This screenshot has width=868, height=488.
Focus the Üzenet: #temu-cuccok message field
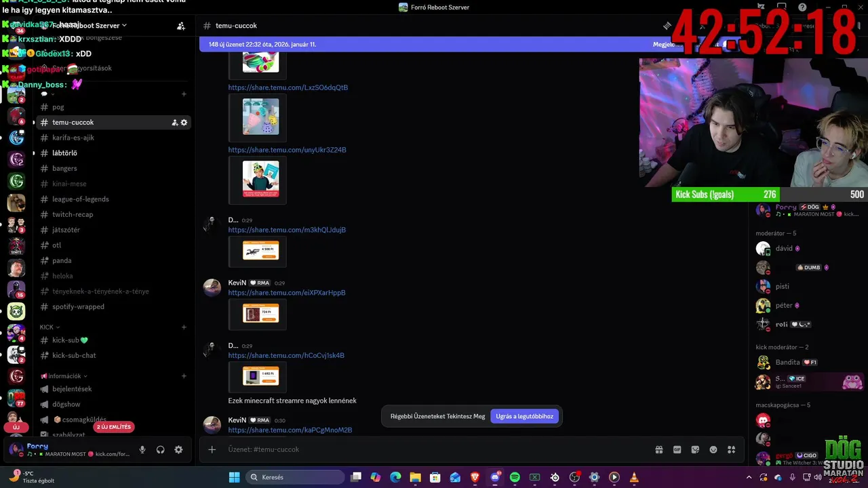(x=434, y=449)
